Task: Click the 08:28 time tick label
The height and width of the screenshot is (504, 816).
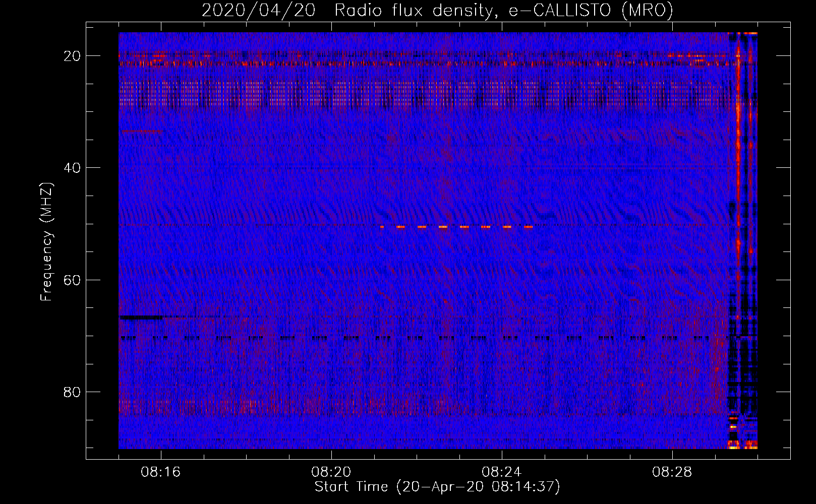Action: 672,472
